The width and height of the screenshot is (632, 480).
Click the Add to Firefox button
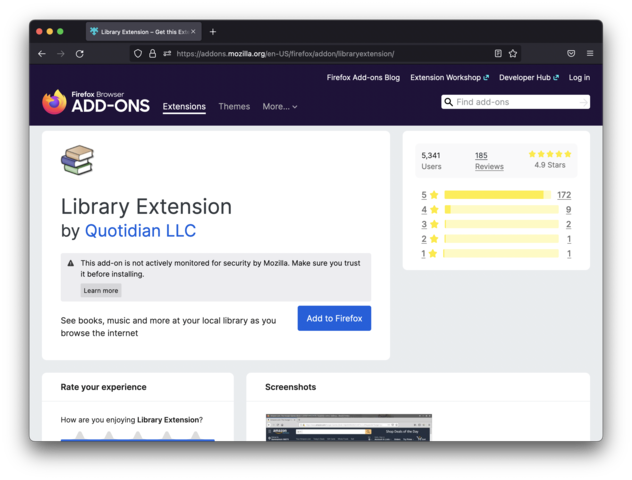[x=334, y=318]
